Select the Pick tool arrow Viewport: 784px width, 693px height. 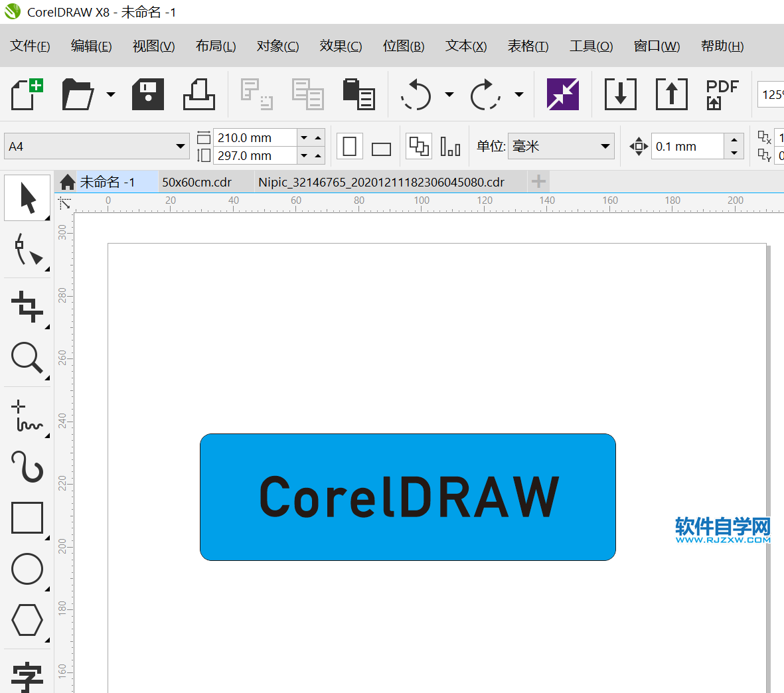(27, 198)
